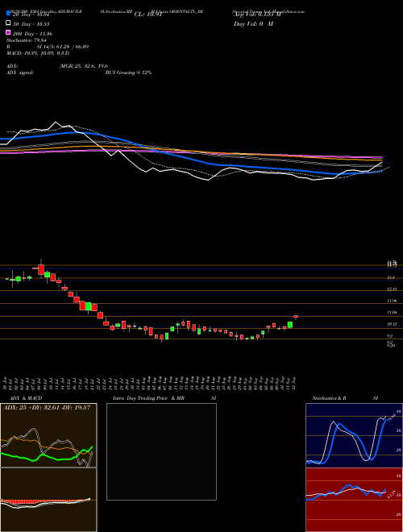
Task: Click the blue 20 Day EMA legend swatch
Action: (x=9, y=14)
